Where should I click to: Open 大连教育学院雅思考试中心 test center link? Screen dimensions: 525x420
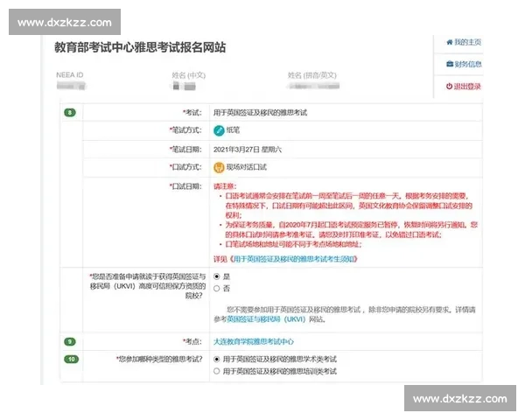pos(254,341)
